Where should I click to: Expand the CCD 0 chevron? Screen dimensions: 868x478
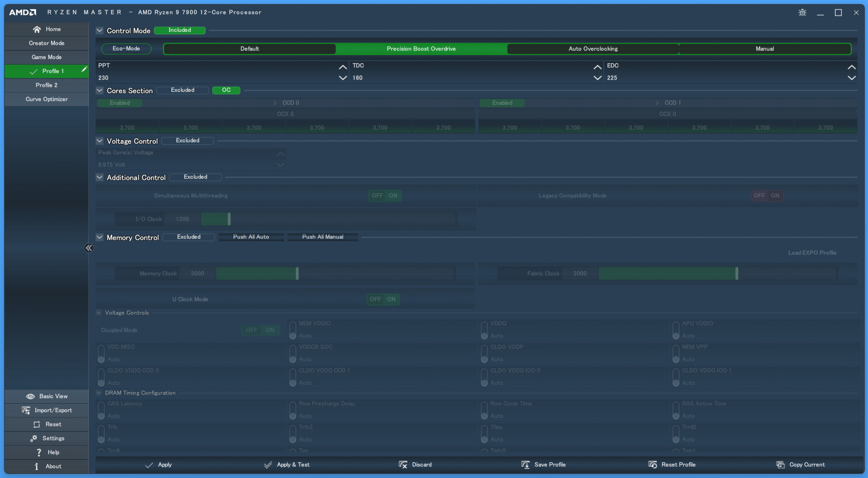(275, 103)
